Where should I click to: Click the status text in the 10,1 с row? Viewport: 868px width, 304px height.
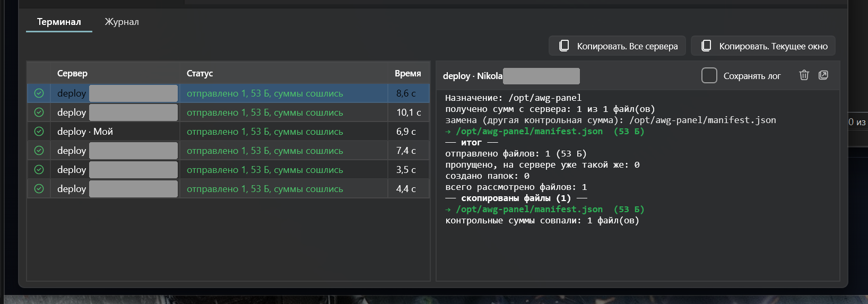(265, 112)
